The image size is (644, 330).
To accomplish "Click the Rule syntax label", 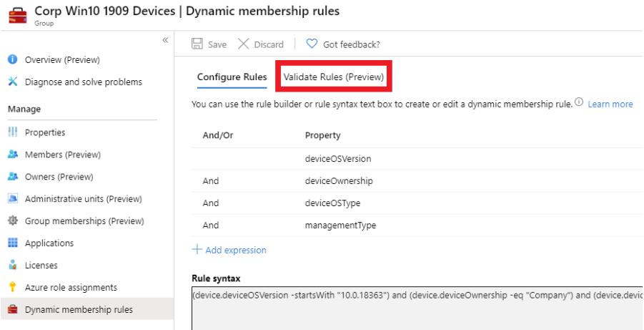I will pyautogui.click(x=216, y=278).
